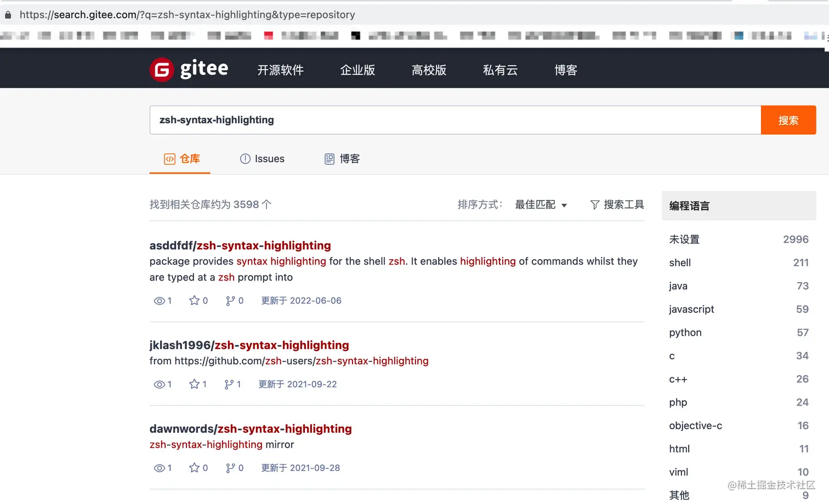
Task: Click star icon for dawnwords repo
Action: click(194, 468)
